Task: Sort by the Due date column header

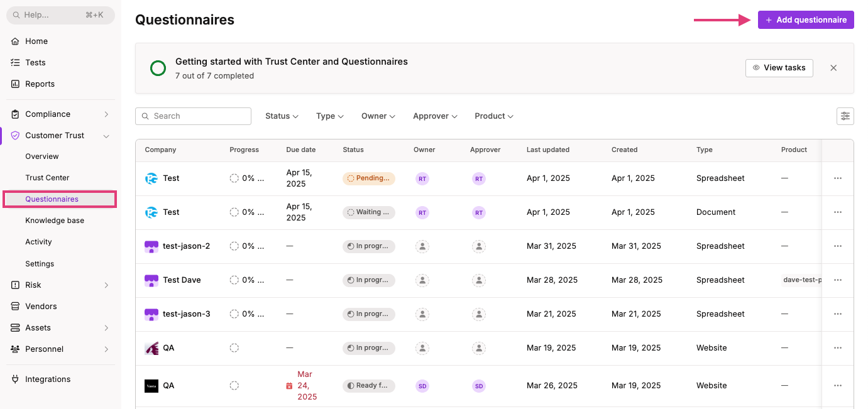Action: (x=300, y=150)
